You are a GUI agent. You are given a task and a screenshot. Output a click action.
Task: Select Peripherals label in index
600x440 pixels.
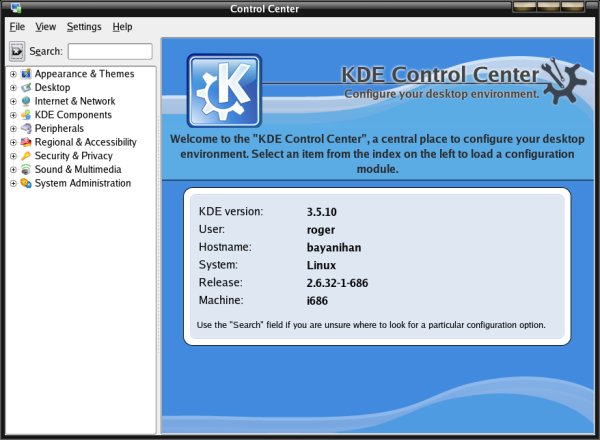tap(59, 128)
